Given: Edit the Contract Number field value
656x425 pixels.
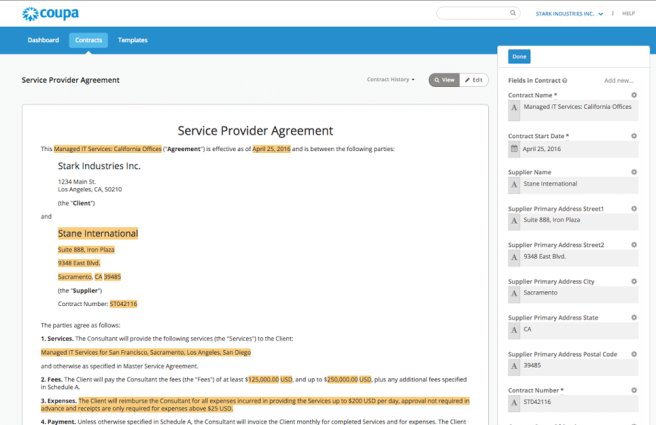Looking at the screenshot, I should pos(579,403).
